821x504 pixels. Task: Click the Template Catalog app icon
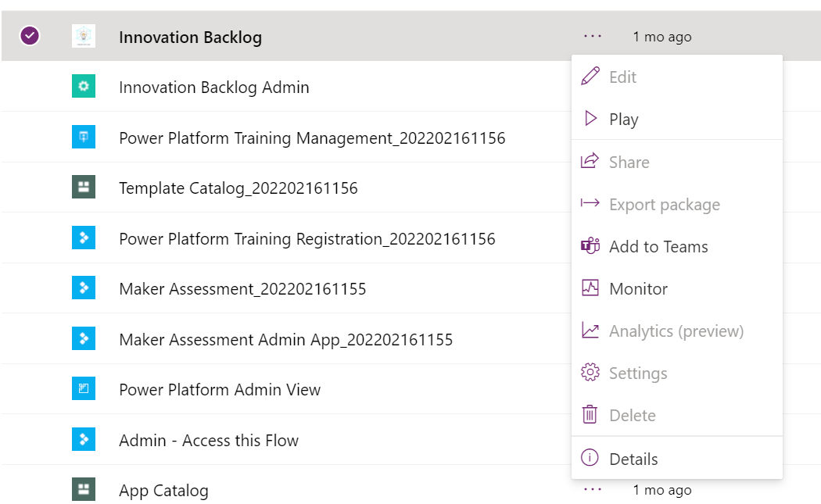click(x=84, y=188)
